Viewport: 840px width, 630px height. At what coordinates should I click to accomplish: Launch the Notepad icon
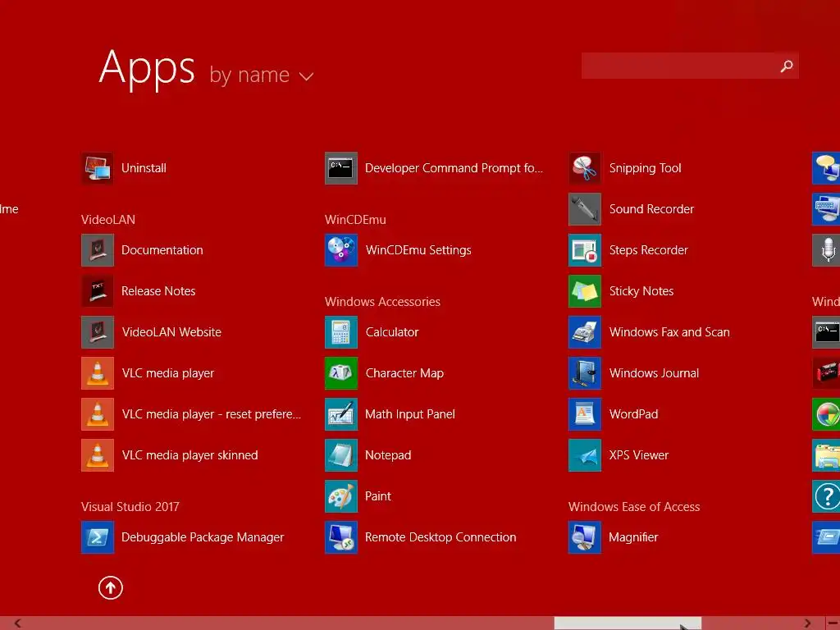pyautogui.click(x=340, y=455)
